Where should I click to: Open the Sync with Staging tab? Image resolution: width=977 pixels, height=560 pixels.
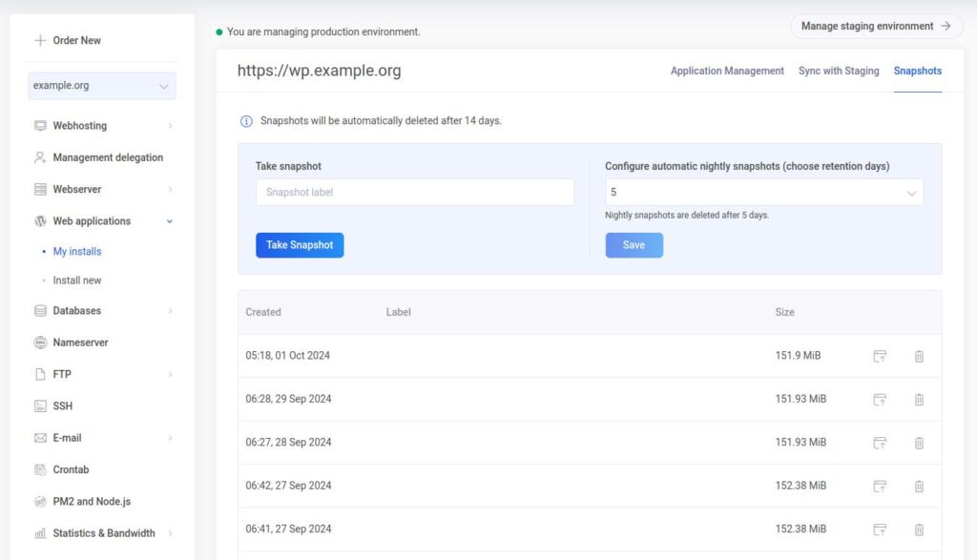click(x=839, y=71)
